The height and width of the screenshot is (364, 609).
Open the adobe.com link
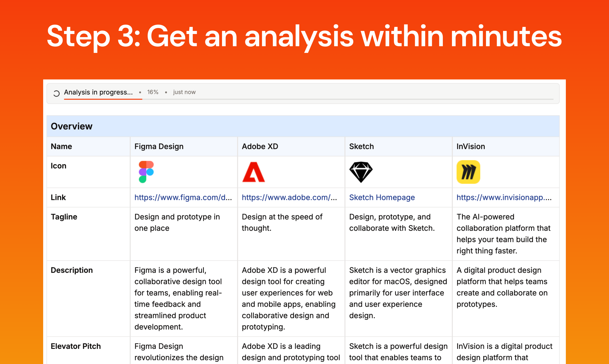289,198
